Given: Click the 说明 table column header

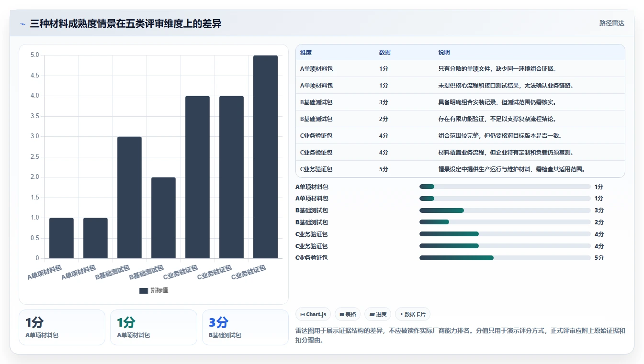Looking at the screenshot, I should (444, 53).
